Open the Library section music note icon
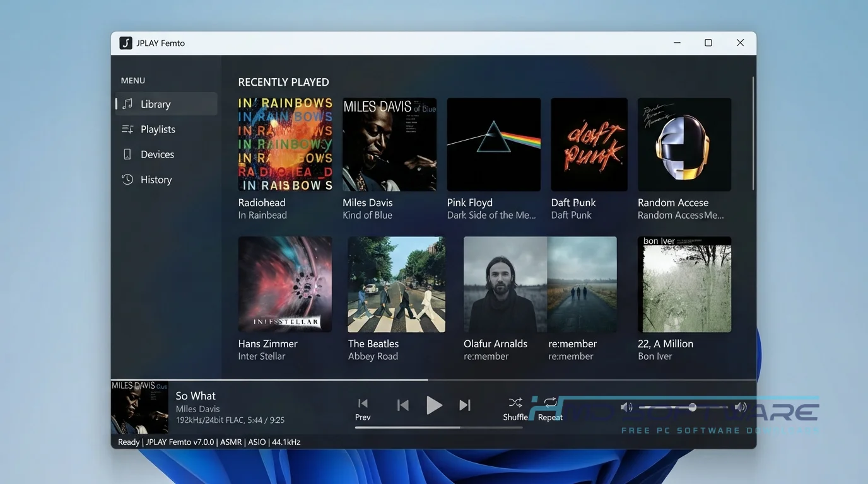 click(x=127, y=104)
